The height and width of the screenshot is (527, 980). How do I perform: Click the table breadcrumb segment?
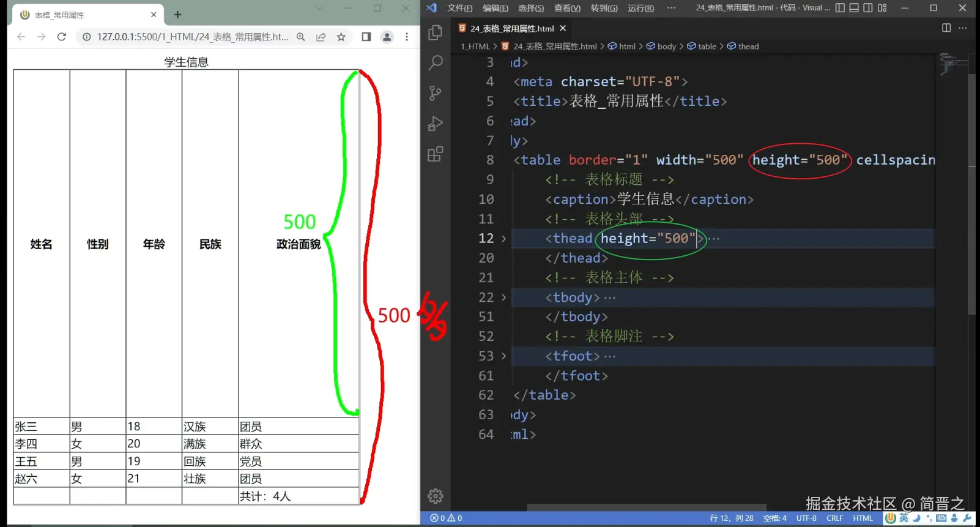point(702,47)
